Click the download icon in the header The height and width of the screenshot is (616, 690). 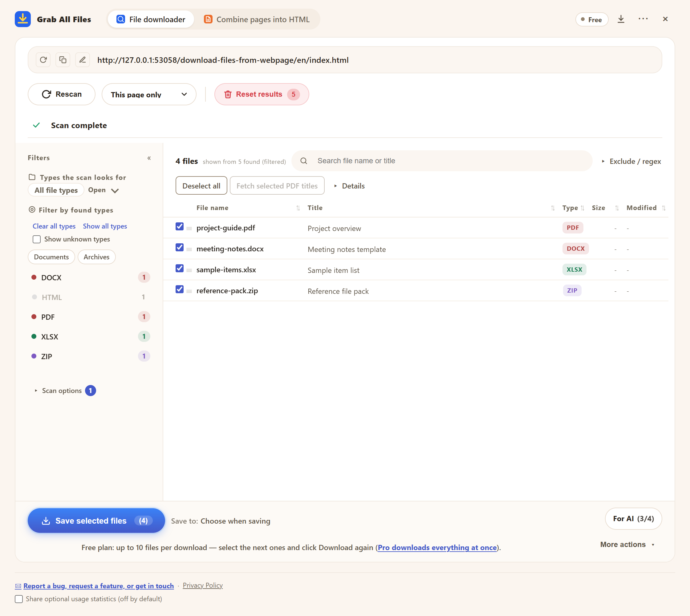tap(621, 19)
